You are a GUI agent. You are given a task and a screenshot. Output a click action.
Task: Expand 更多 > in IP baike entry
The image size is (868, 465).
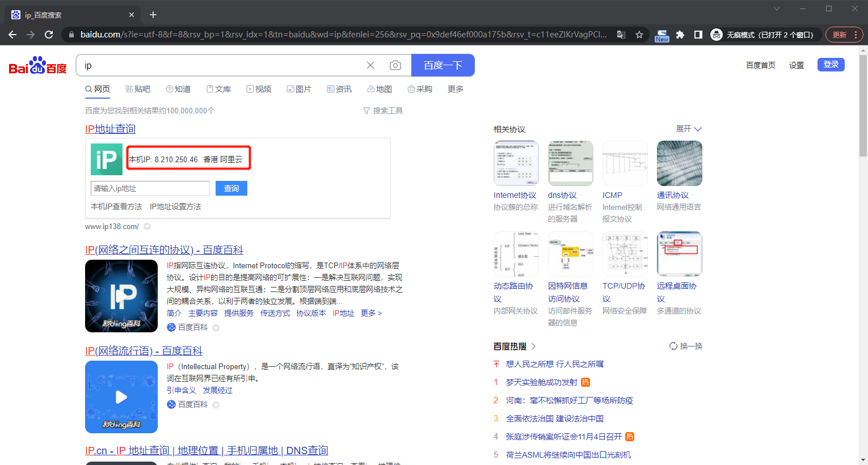371,313
